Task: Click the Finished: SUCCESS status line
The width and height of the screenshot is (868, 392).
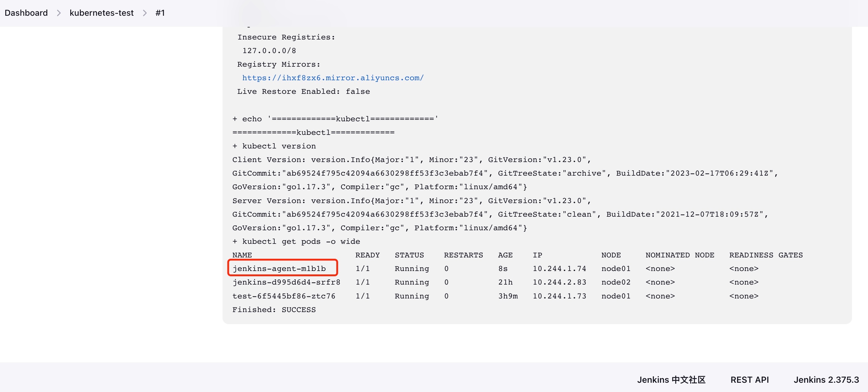Action: [274, 309]
